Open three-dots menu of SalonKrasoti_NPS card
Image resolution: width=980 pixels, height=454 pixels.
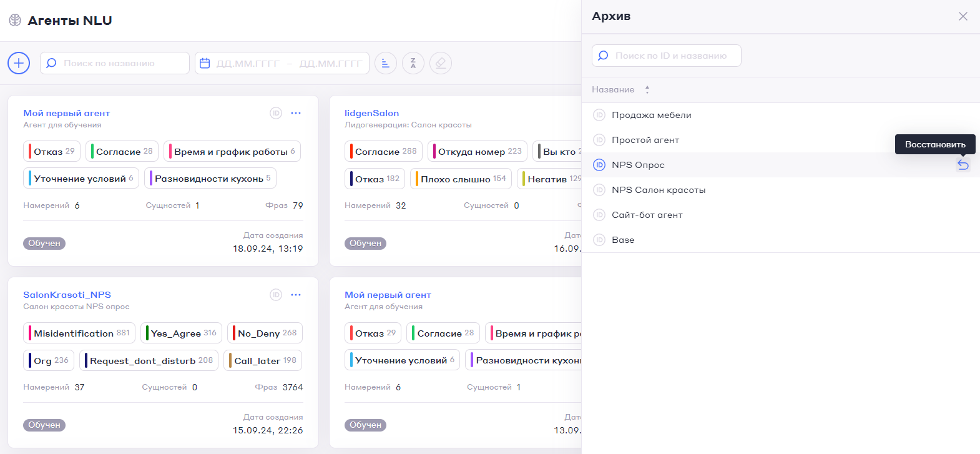click(296, 295)
